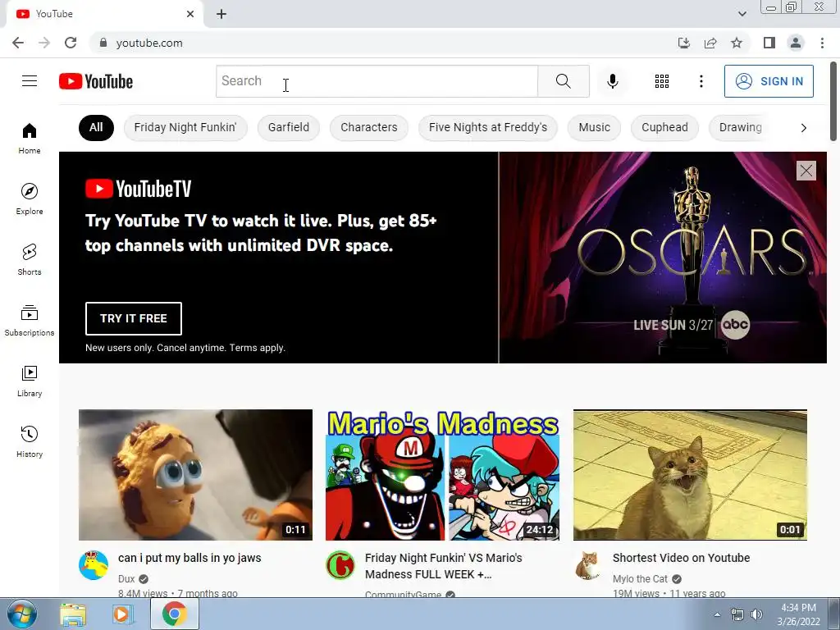The image size is (840, 630).
Task: View site lock information
Action: coord(103,43)
